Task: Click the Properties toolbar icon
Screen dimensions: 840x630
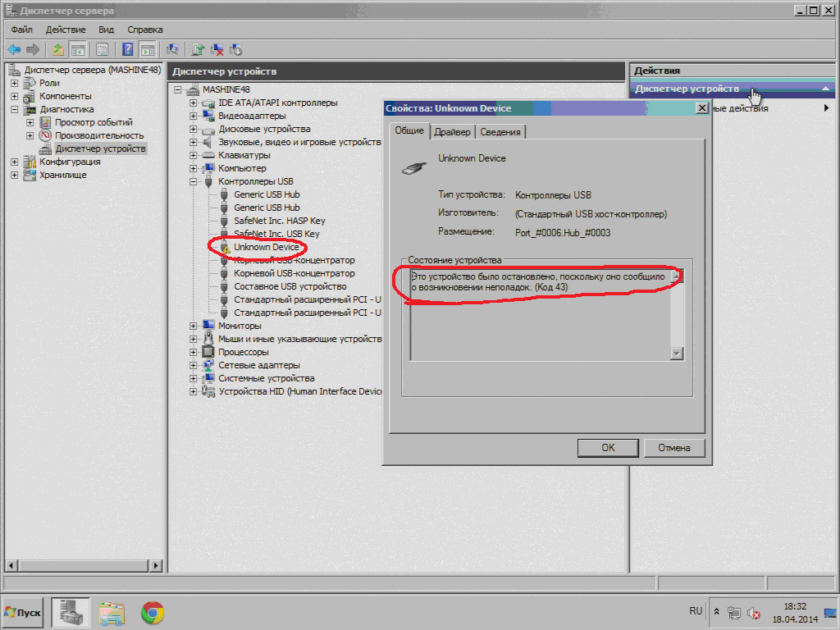Action: pos(103,49)
